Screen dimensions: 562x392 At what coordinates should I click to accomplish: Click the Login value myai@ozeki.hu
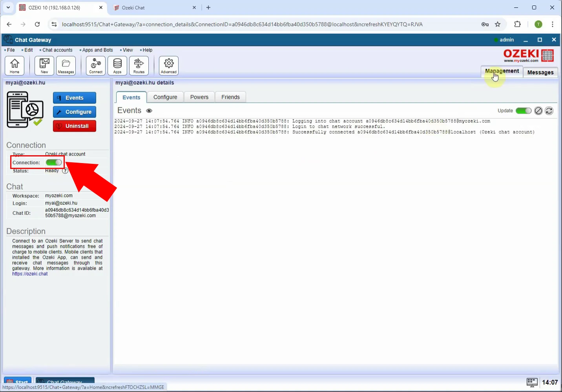point(61,203)
